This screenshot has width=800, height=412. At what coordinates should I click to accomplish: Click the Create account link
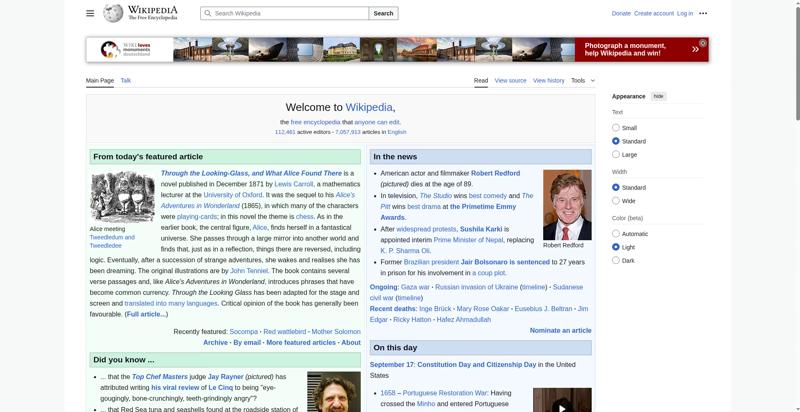click(654, 13)
